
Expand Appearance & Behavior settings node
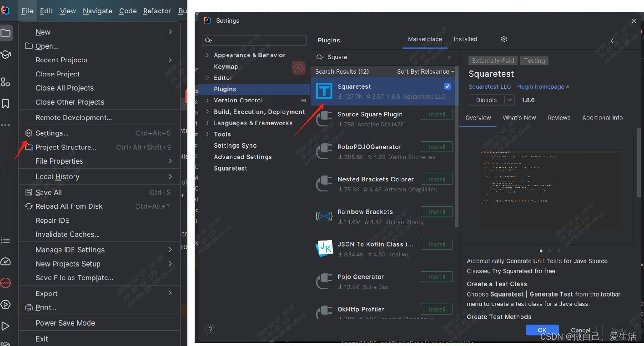point(207,55)
